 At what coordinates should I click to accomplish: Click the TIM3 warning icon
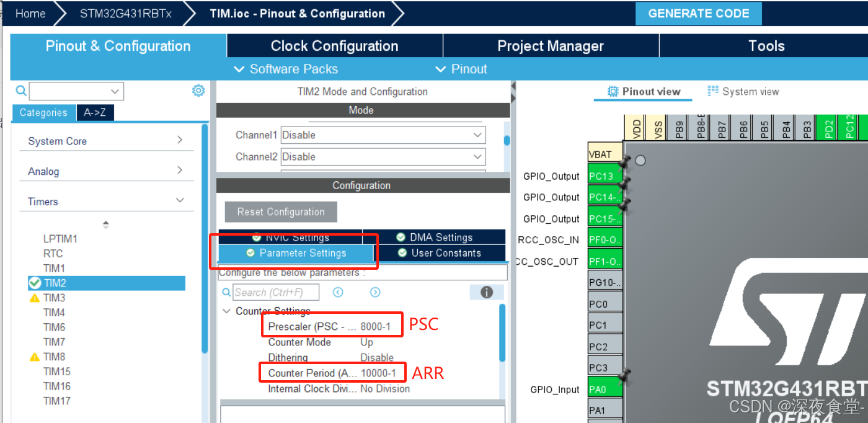pos(35,298)
